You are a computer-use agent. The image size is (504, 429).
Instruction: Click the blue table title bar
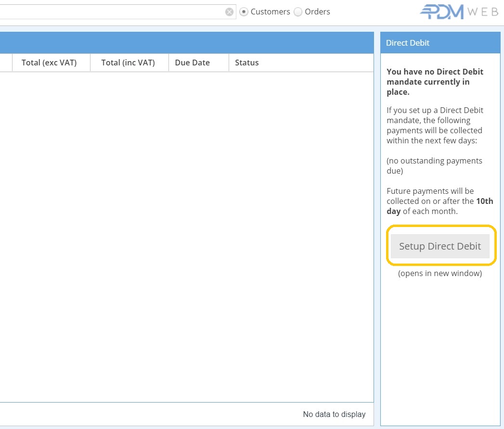[x=187, y=43]
